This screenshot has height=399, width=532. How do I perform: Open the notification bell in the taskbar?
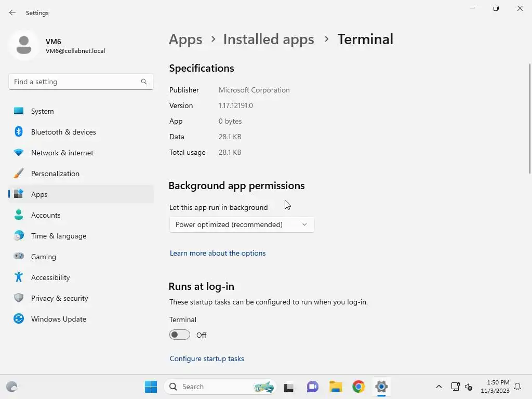517,387
